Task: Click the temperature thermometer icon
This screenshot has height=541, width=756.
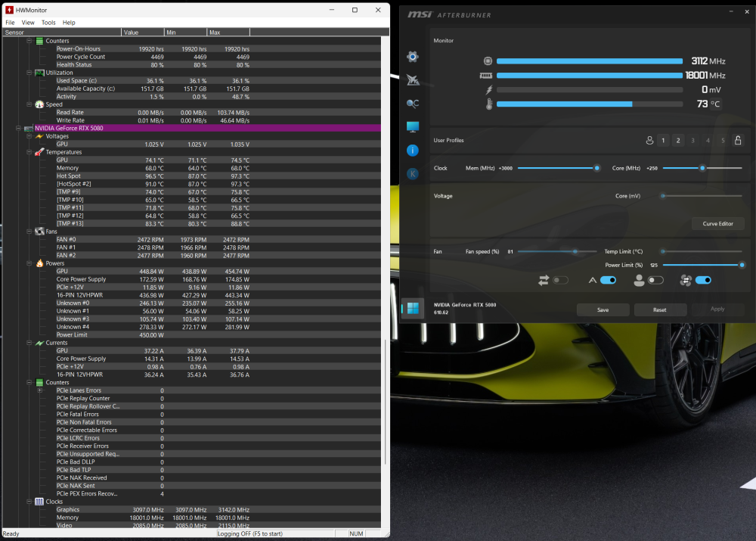Action: [x=489, y=104]
